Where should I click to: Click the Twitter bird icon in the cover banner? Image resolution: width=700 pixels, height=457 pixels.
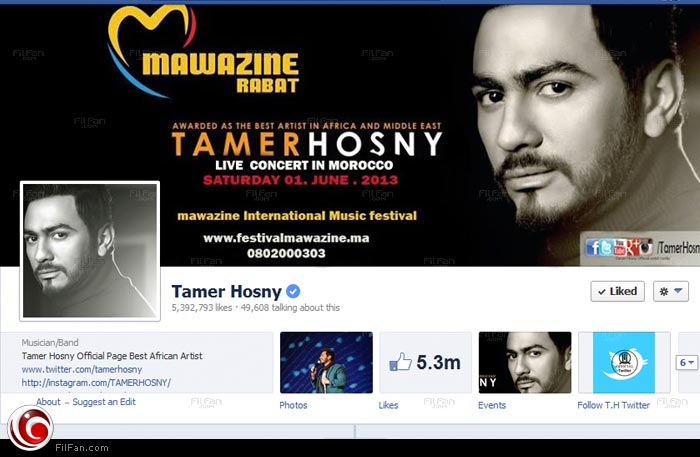pyautogui.click(x=606, y=247)
